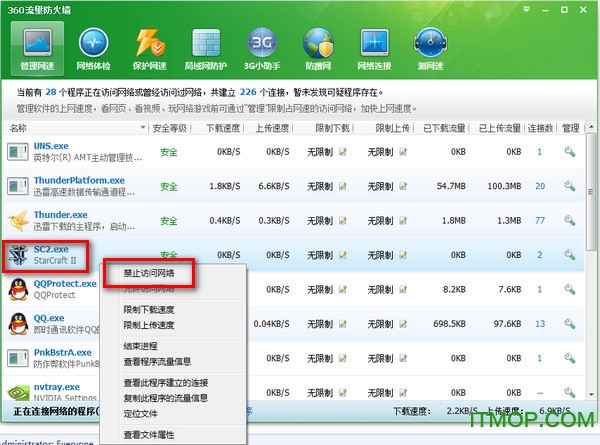Sort by the 名称 column header dropdown
Viewport: 600px width, 445px height.
tap(143, 127)
